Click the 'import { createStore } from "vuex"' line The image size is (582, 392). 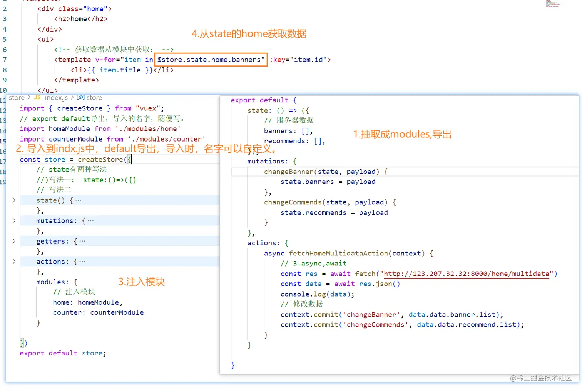pos(92,108)
